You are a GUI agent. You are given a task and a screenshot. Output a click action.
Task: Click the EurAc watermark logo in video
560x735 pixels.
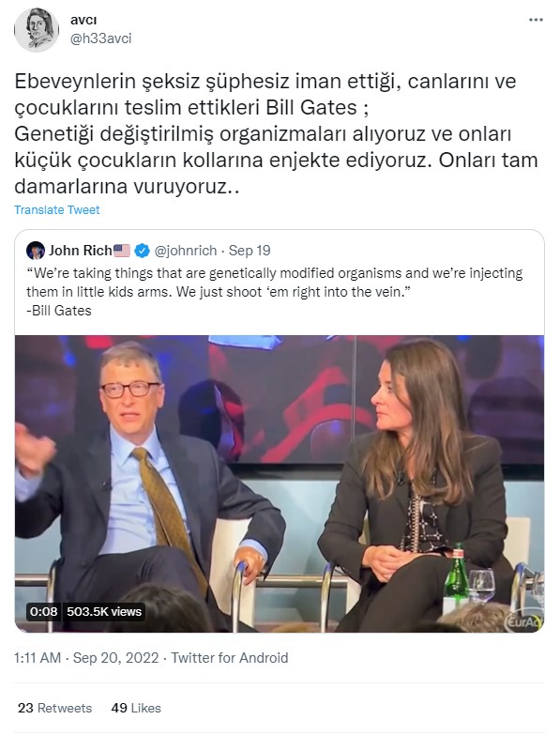526,621
